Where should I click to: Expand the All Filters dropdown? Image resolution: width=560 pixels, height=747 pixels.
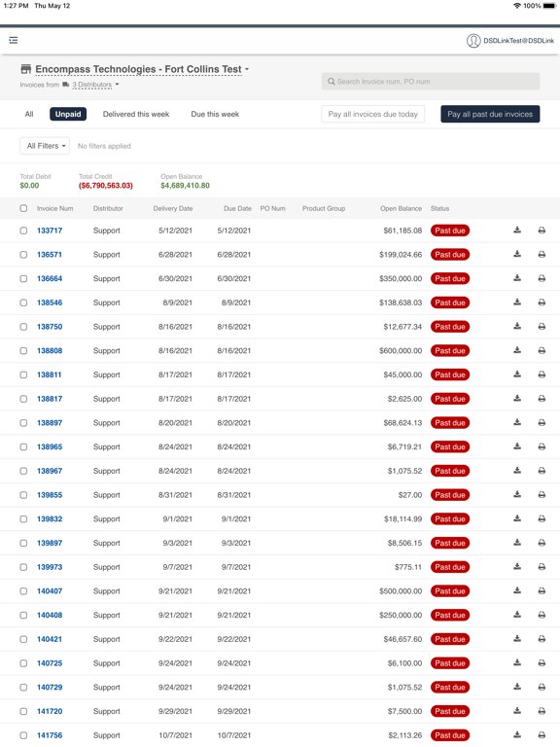(45, 146)
